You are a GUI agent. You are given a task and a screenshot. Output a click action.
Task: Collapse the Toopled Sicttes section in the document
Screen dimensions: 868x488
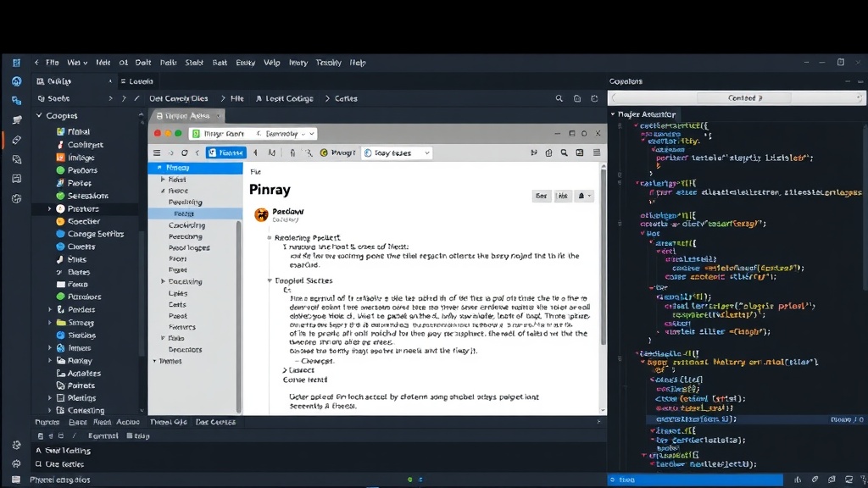click(270, 280)
